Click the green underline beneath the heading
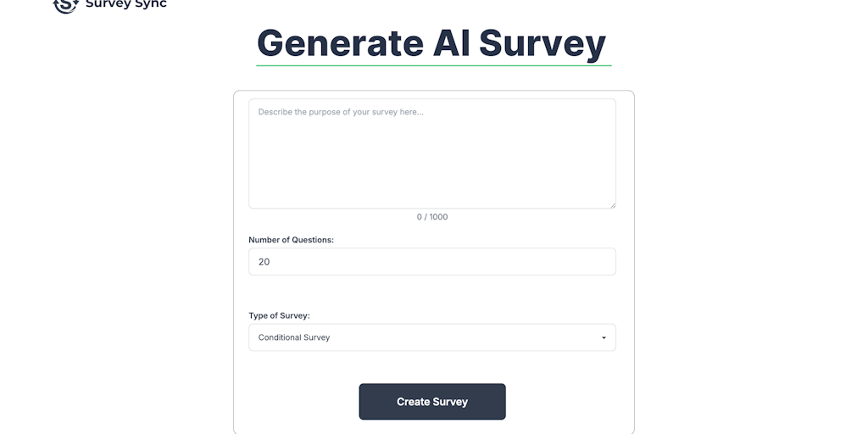Viewport: 868px width, 434px height. [x=433, y=64]
